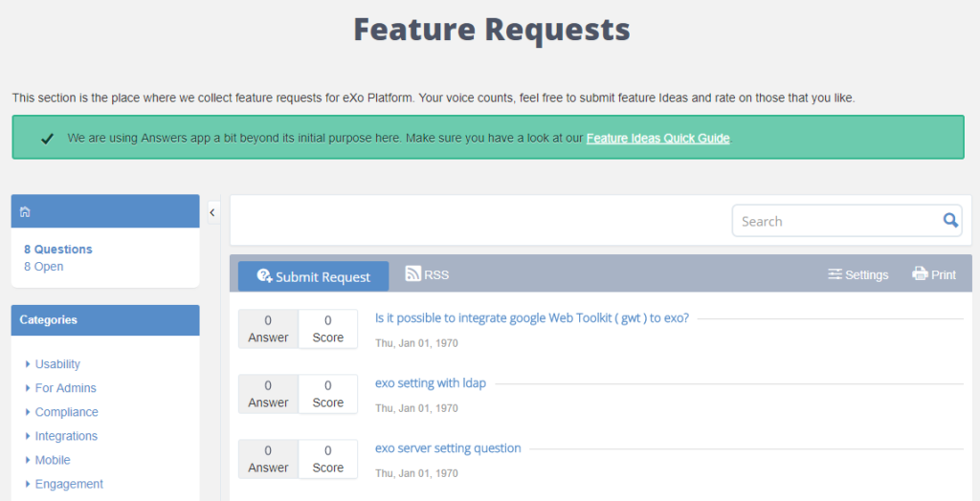Expand the Compliance category arrow
Screen dimensions: 980x501
[28, 412]
